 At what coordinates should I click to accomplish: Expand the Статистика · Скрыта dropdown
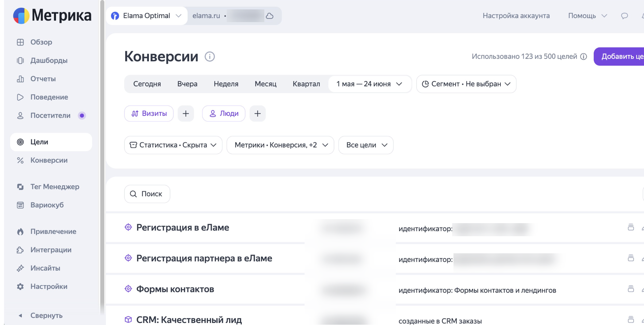click(173, 145)
